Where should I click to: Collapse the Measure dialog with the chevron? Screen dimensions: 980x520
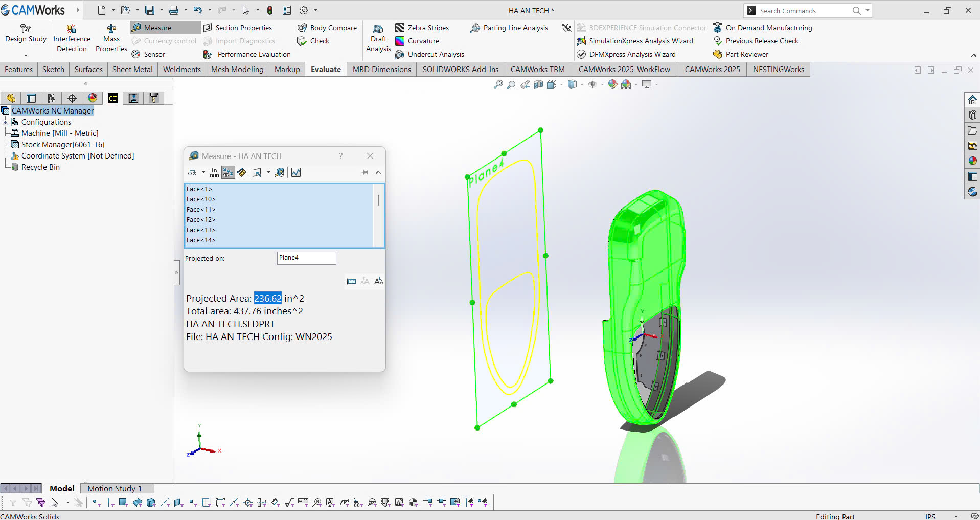tap(378, 173)
